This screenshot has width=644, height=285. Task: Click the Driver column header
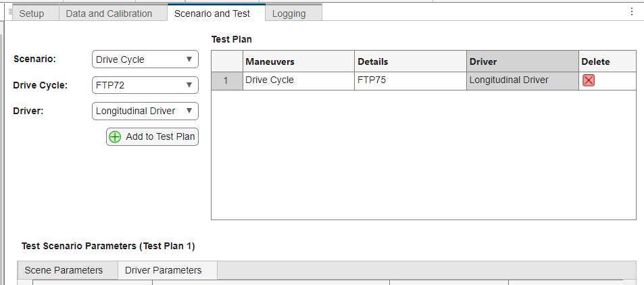522,61
